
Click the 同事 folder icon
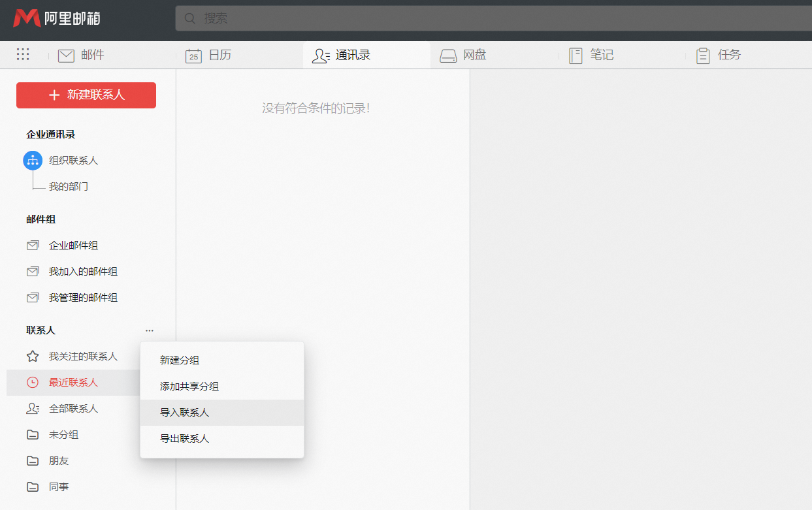[x=33, y=487]
